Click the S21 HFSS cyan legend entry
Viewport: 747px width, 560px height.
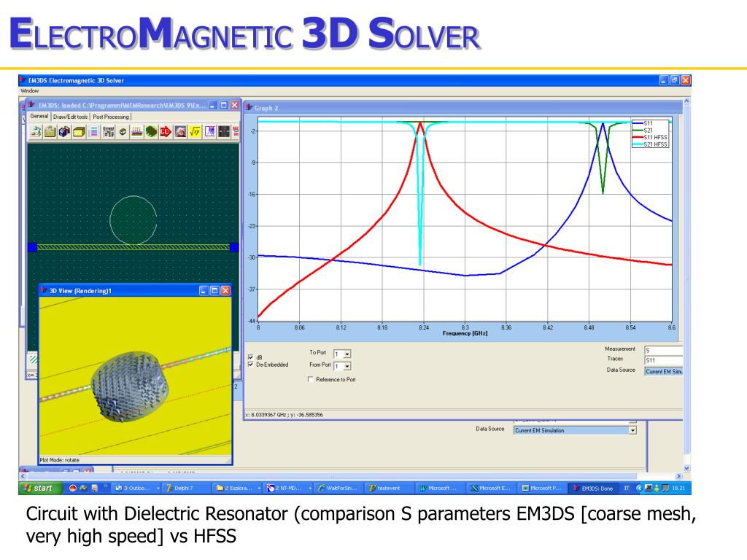tap(650, 144)
